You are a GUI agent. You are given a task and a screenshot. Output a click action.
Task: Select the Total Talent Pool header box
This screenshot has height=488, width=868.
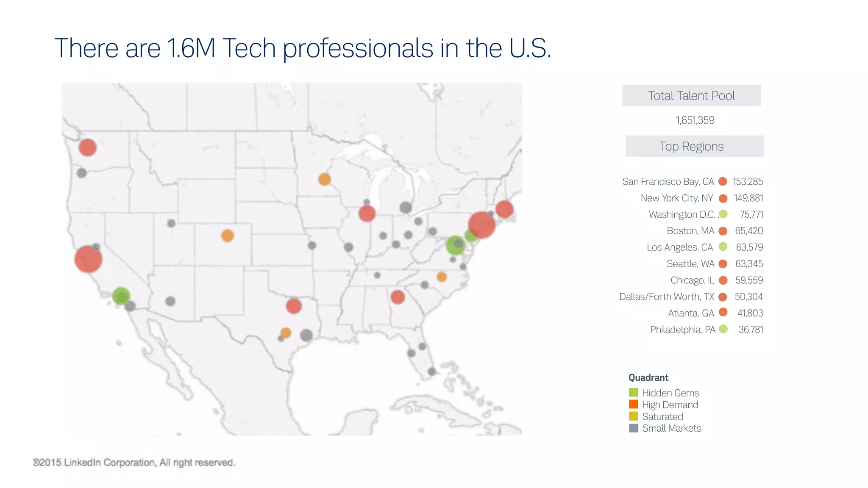tap(691, 95)
